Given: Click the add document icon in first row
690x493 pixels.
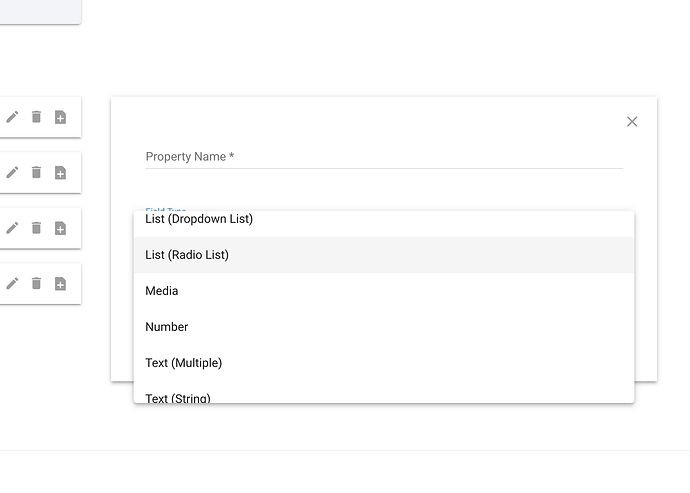Looking at the screenshot, I should 60,117.
